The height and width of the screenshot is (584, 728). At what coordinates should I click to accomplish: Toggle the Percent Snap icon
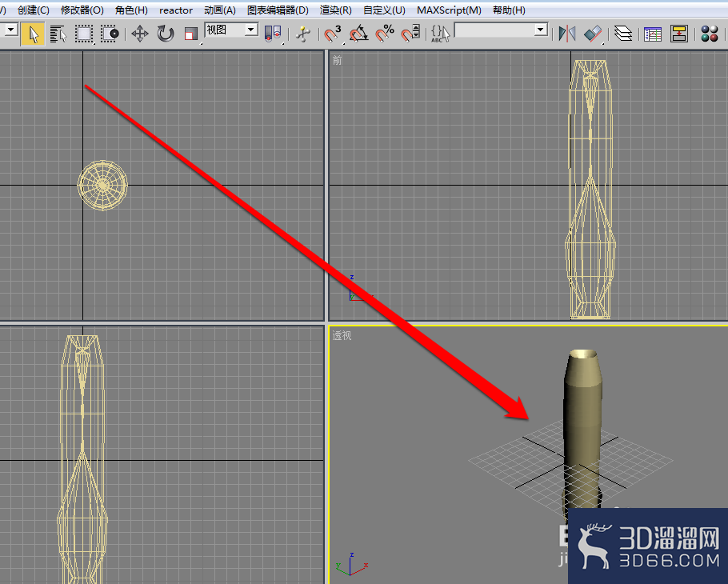pyautogui.click(x=385, y=34)
